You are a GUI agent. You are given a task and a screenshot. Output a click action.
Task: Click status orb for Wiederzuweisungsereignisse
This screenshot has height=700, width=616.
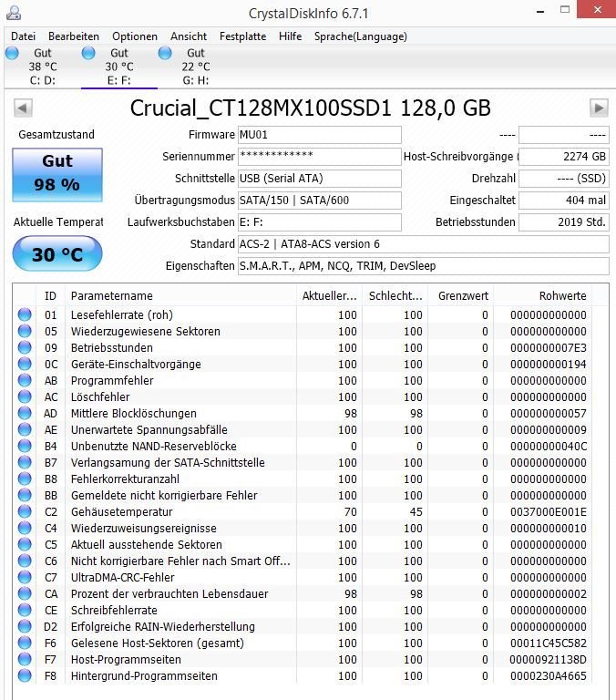coord(25,528)
